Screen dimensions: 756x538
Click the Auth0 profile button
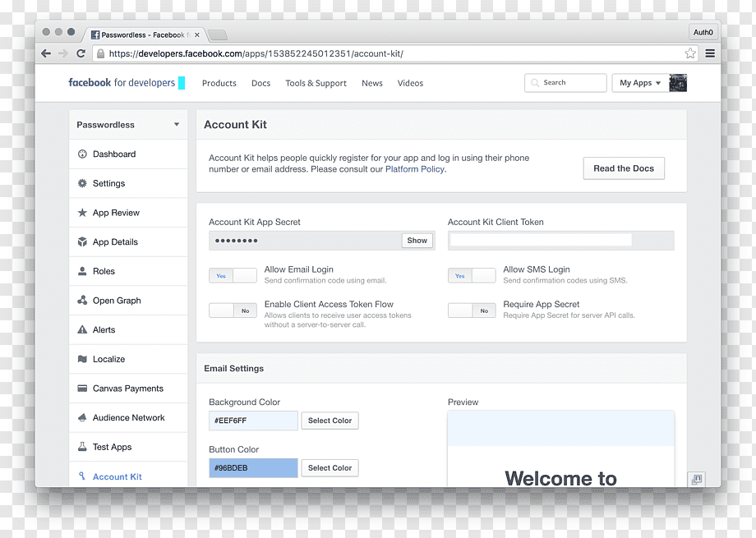point(703,32)
